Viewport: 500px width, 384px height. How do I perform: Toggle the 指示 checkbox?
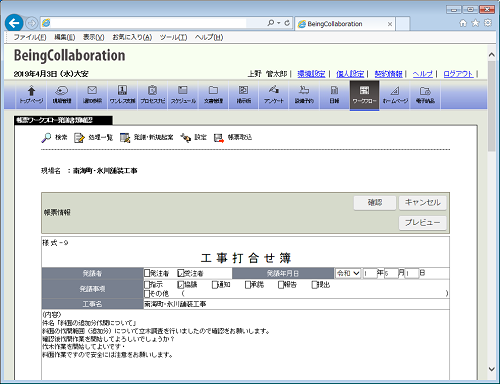(147, 285)
